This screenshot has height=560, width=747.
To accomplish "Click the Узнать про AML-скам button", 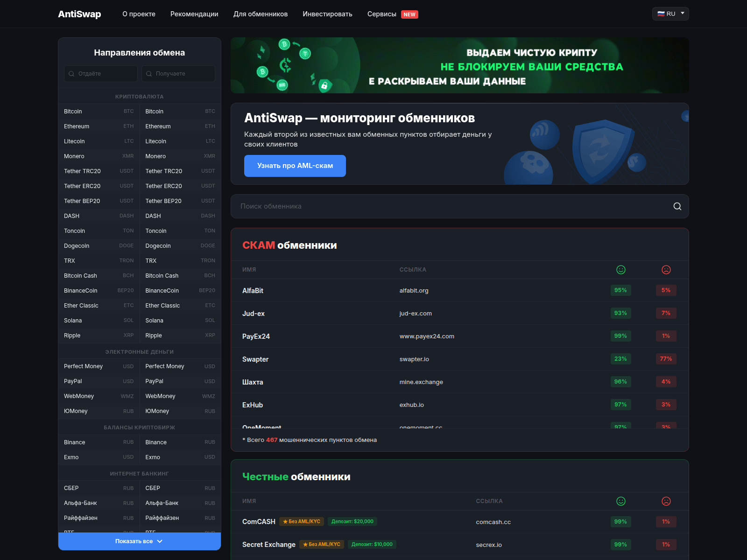I will [295, 166].
